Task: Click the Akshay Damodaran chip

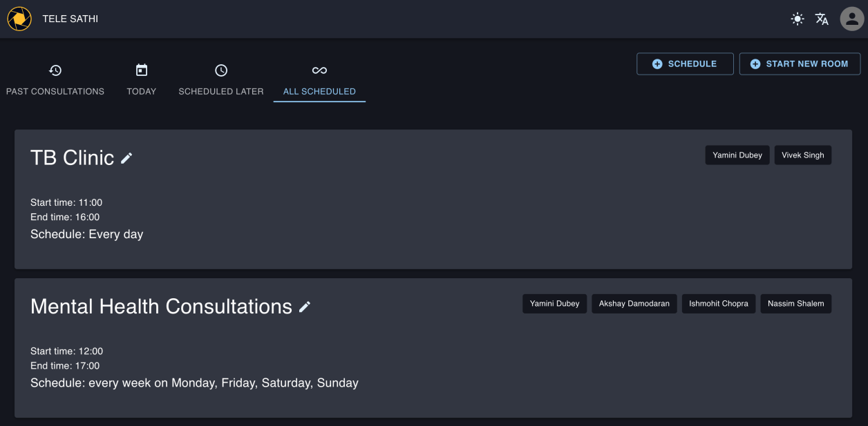Action: point(634,304)
